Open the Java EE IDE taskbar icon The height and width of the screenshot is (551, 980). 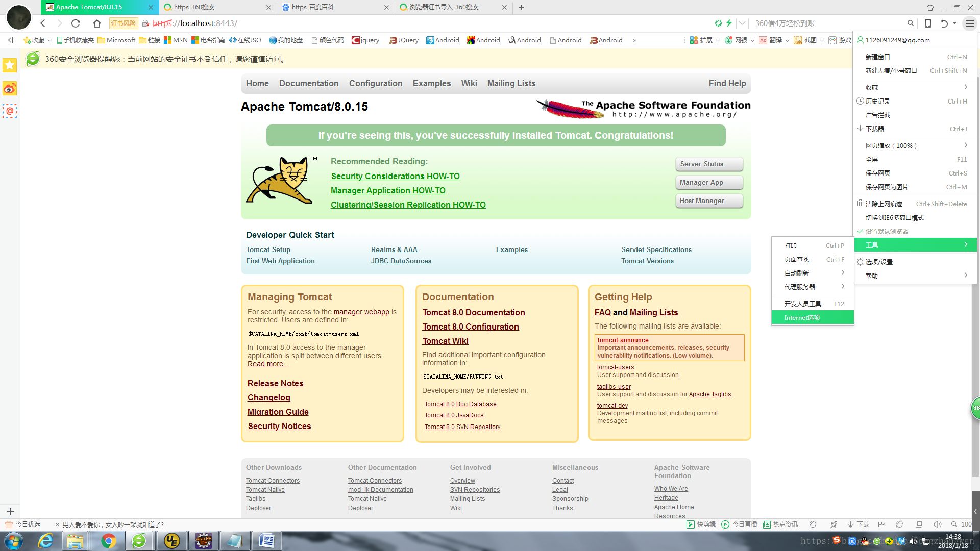point(204,541)
